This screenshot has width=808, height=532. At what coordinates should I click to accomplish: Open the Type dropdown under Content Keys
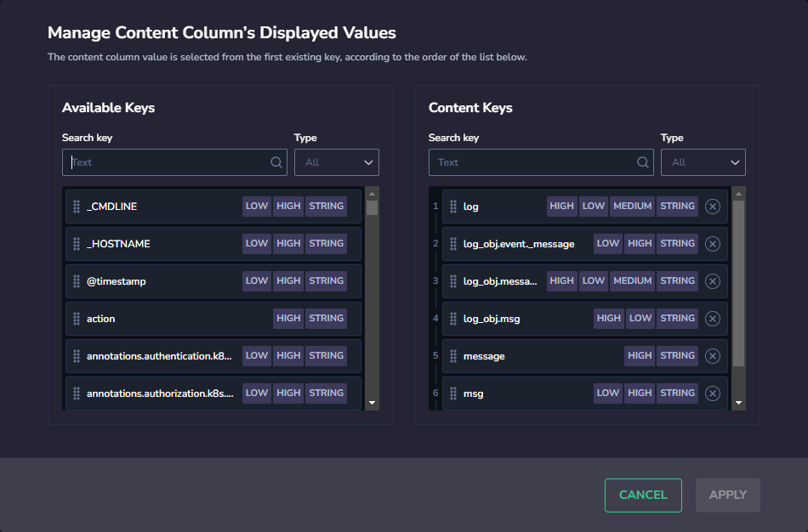point(703,162)
